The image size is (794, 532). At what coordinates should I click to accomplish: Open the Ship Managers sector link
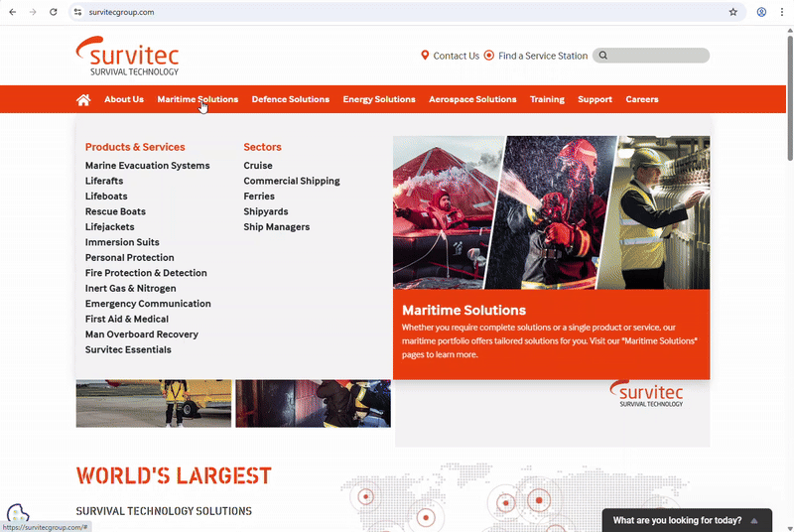click(277, 226)
